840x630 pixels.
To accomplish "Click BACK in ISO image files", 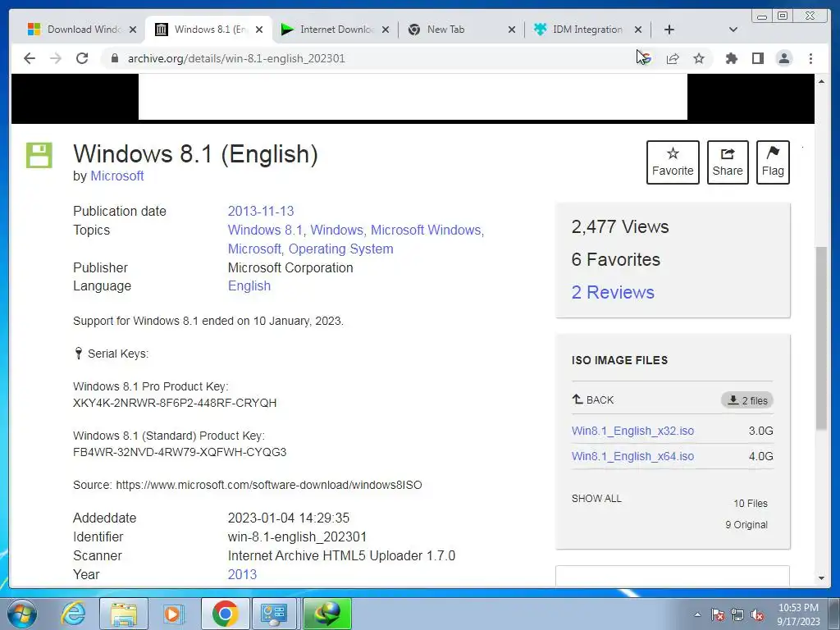I will pos(592,399).
